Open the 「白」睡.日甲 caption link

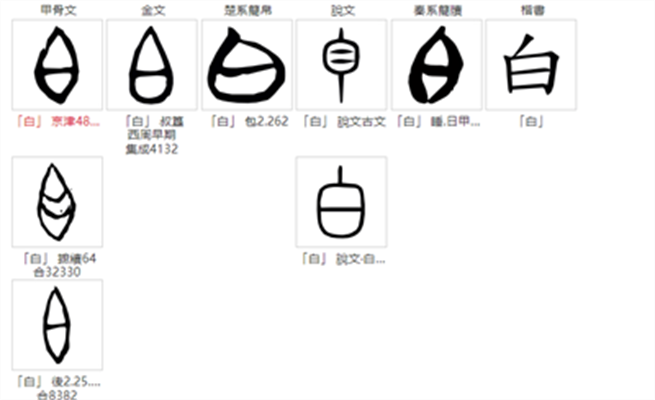click(438, 122)
